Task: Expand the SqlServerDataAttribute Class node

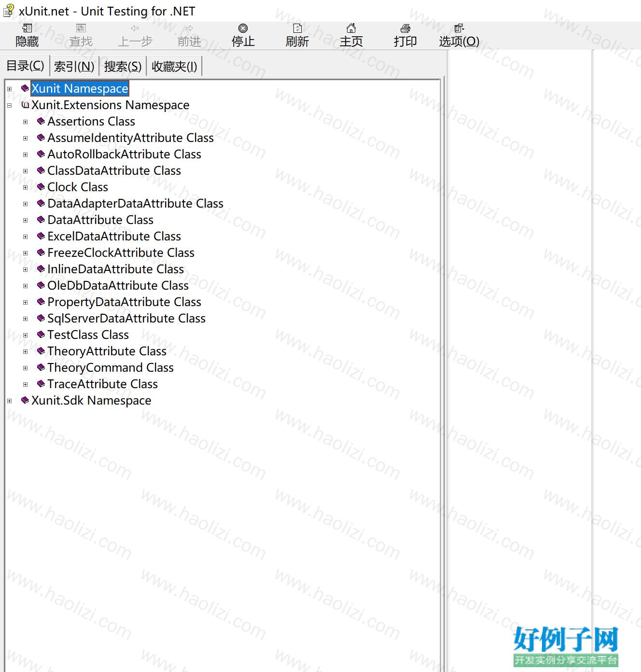Action: click(26, 319)
